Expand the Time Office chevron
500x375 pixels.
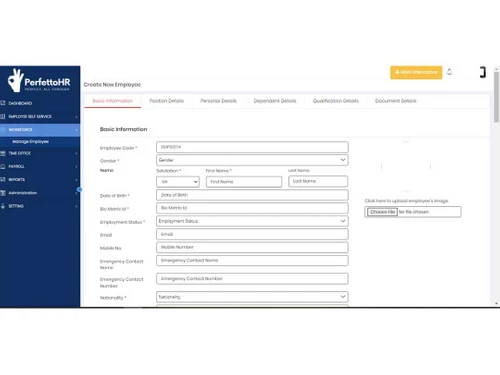click(x=76, y=153)
